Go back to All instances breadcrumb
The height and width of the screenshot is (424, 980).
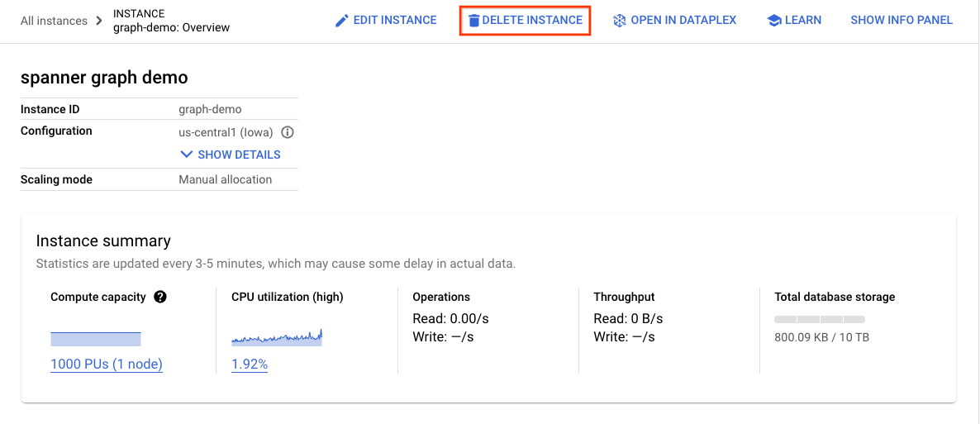click(x=54, y=21)
